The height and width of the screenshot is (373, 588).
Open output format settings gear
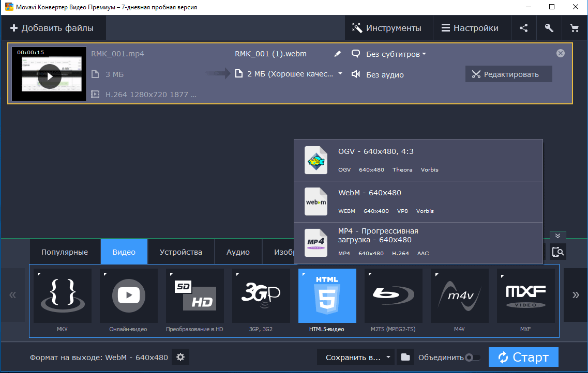pyautogui.click(x=180, y=357)
